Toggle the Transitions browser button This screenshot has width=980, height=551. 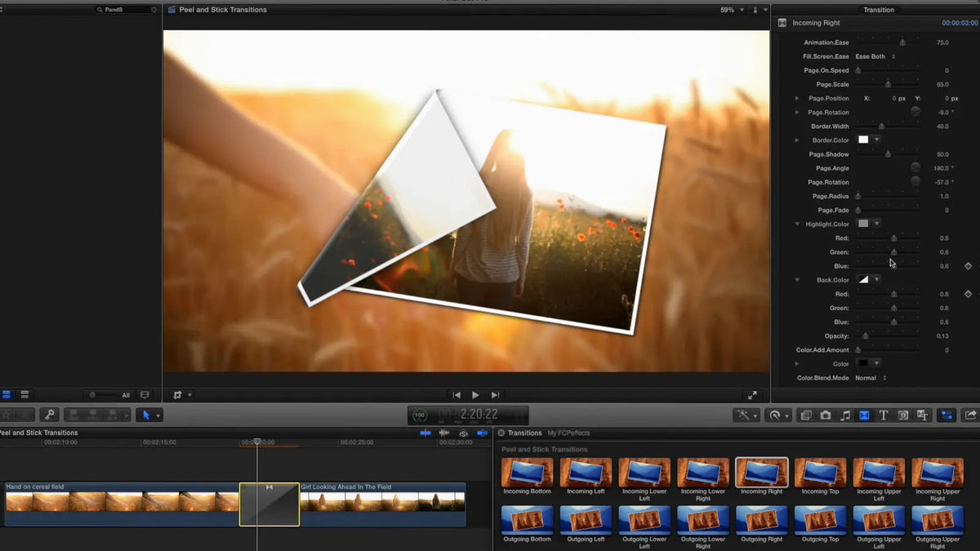[x=864, y=415]
